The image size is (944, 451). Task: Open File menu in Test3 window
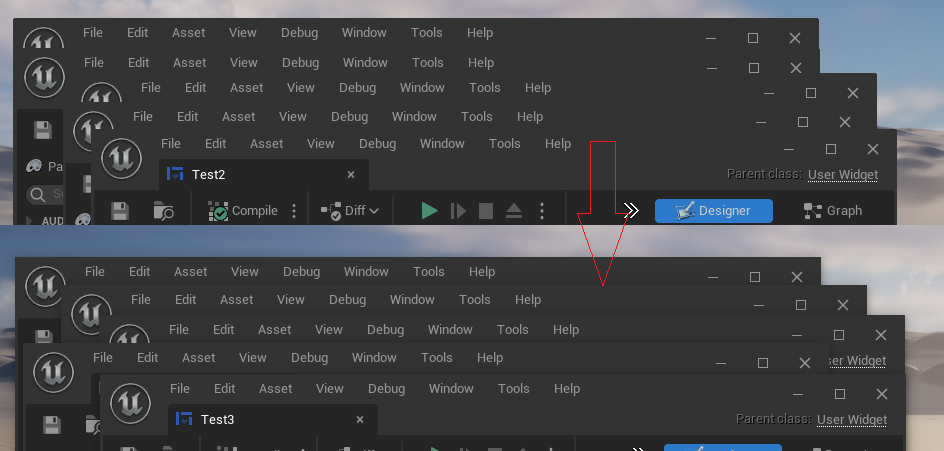click(x=180, y=388)
